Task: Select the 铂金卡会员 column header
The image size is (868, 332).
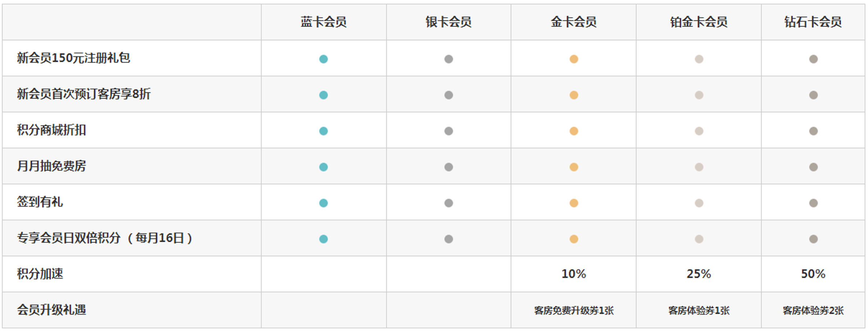Action: (699, 22)
